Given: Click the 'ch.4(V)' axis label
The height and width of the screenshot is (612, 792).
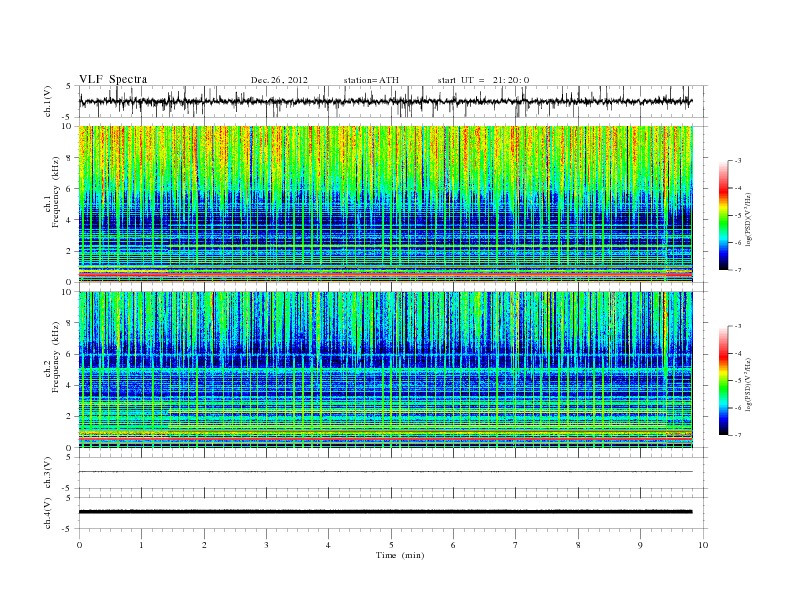Looking at the screenshot, I should 48,513.
